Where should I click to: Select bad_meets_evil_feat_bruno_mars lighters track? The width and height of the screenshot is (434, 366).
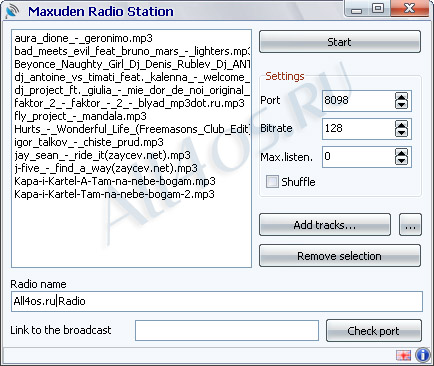tap(132, 51)
